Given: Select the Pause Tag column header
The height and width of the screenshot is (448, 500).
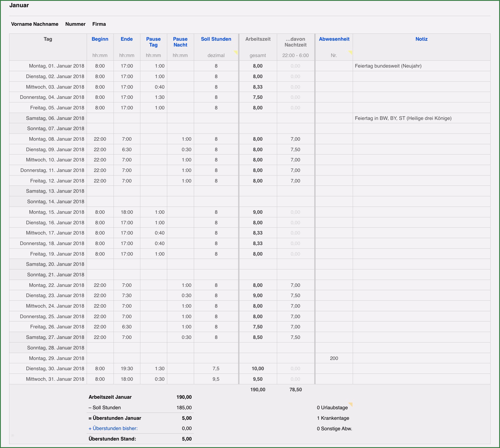Looking at the screenshot, I should pyautogui.click(x=153, y=42).
